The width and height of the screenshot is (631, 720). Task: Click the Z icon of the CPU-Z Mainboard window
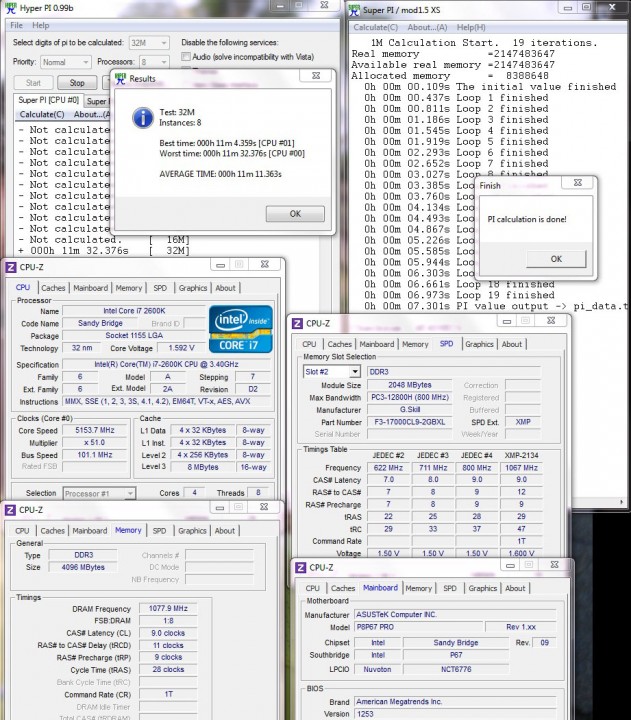click(x=300, y=568)
